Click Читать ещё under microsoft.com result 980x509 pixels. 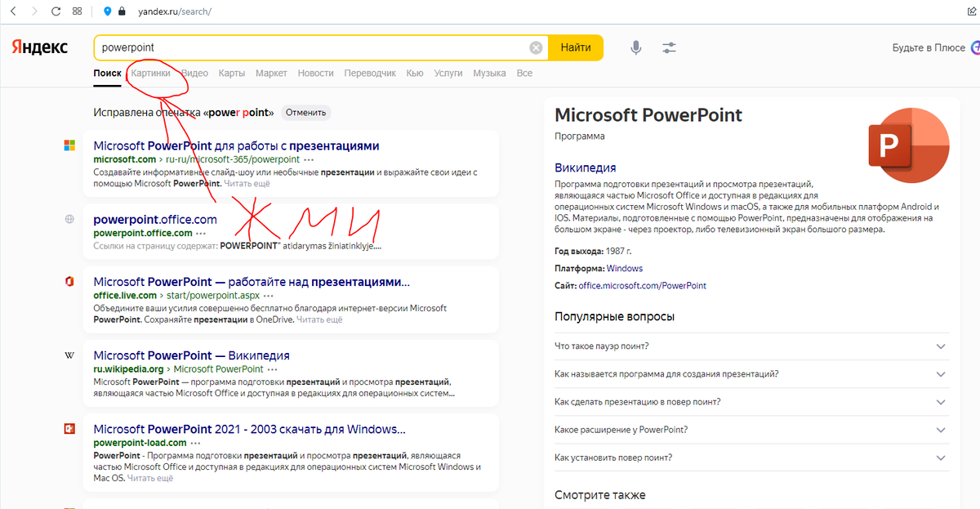(247, 183)
